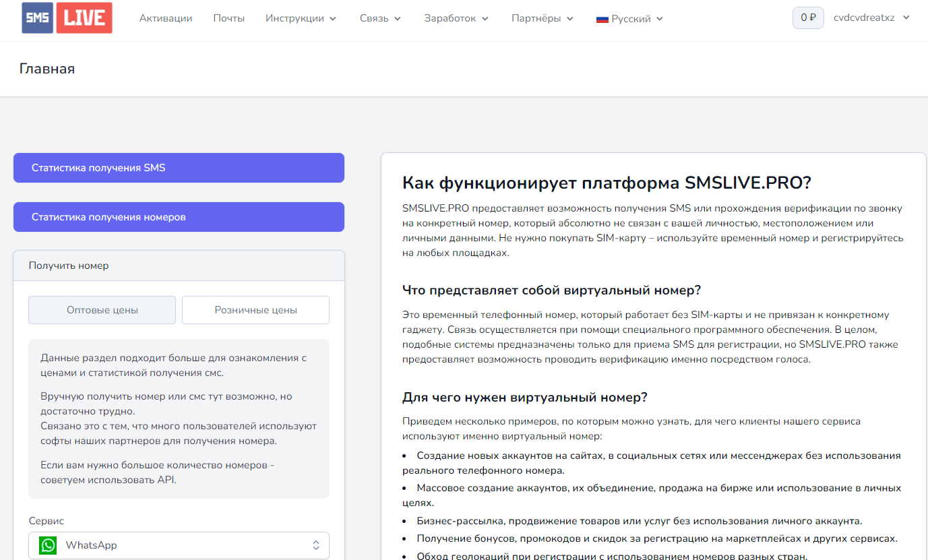
Task: Click the Статистика получения номеров button
Action: click(x=179, y=217)
